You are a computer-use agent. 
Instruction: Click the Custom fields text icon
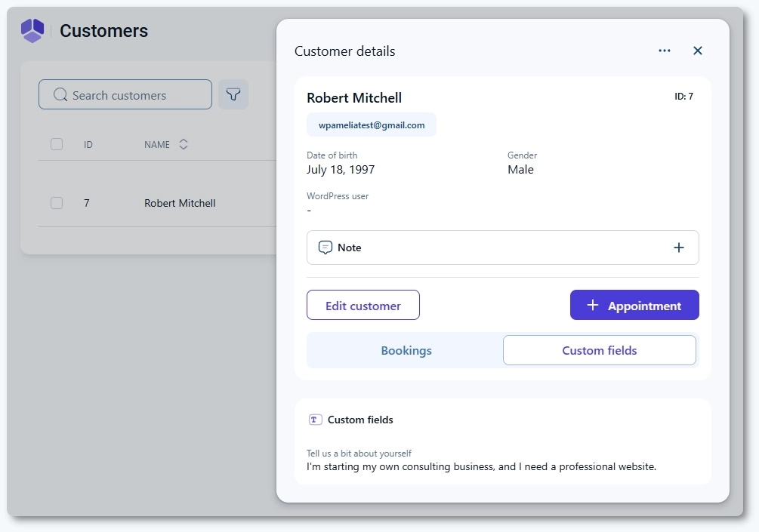point(315,420)
